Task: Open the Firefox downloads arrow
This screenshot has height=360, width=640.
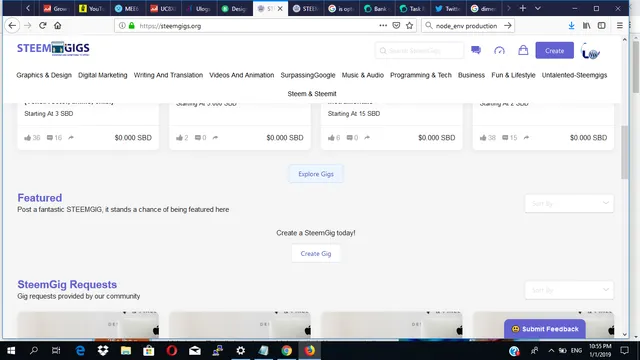Action: (571, 25)
